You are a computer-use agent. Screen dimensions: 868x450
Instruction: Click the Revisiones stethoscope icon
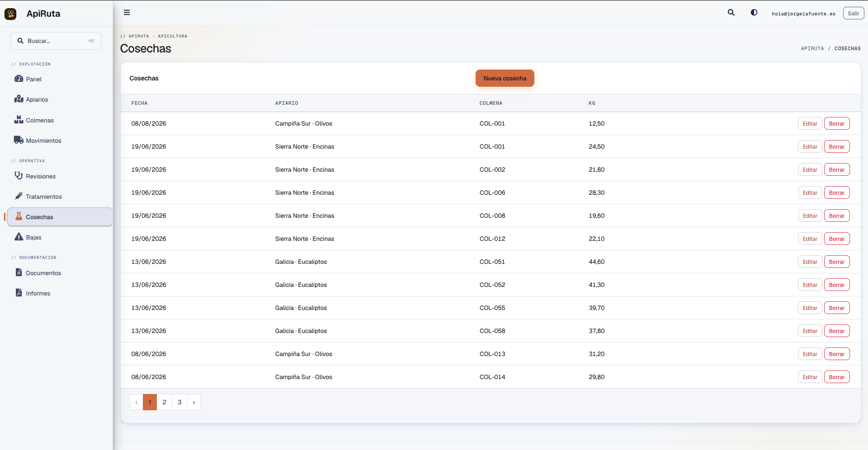19,176
